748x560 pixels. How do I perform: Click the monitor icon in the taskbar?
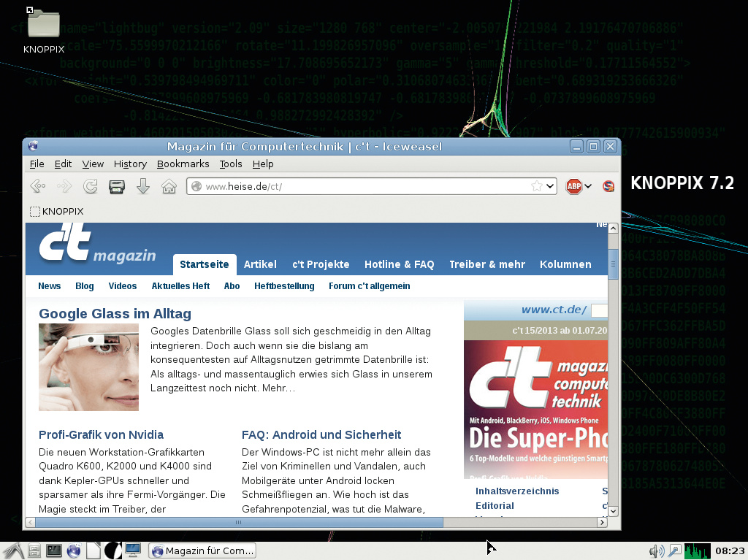(x=133, y=551)
